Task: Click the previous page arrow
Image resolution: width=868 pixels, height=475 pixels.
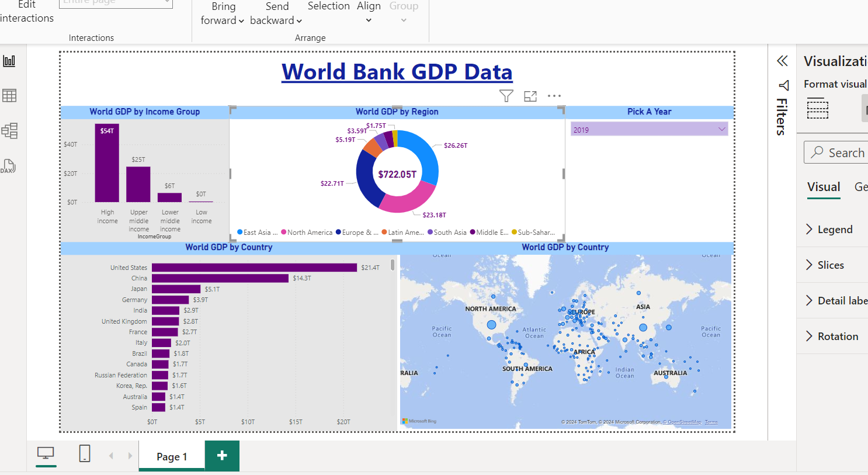Action: [111, 456]
